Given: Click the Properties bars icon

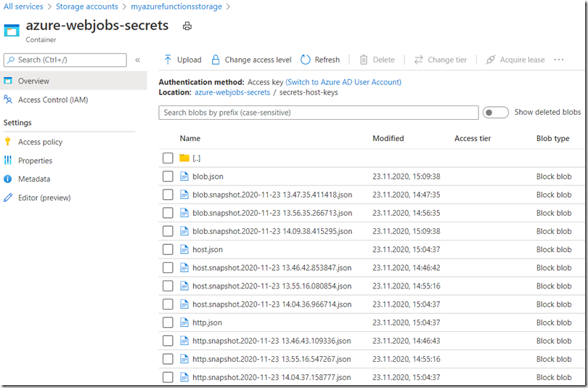Looking at the screenshot, I should [x=8, y=161].
